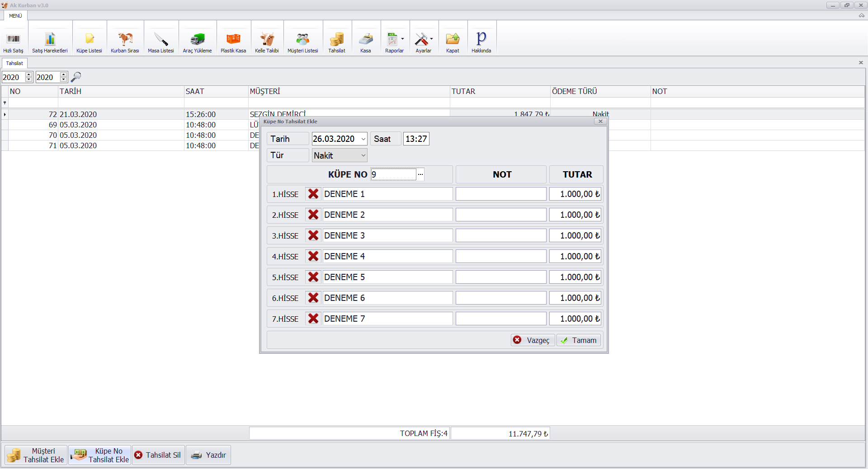Expand the Tarih date dropdown

pos(363,139)
